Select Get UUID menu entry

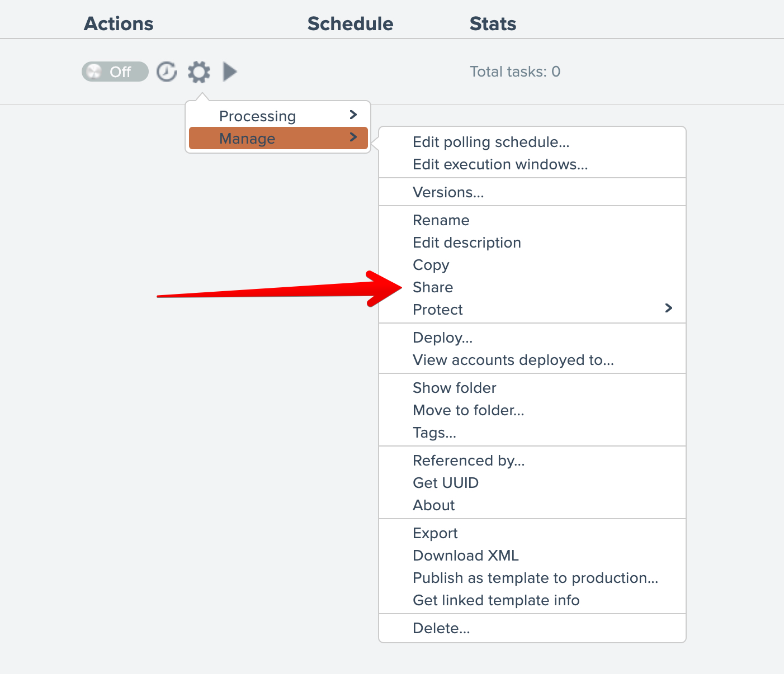click(x=445, y=483)
